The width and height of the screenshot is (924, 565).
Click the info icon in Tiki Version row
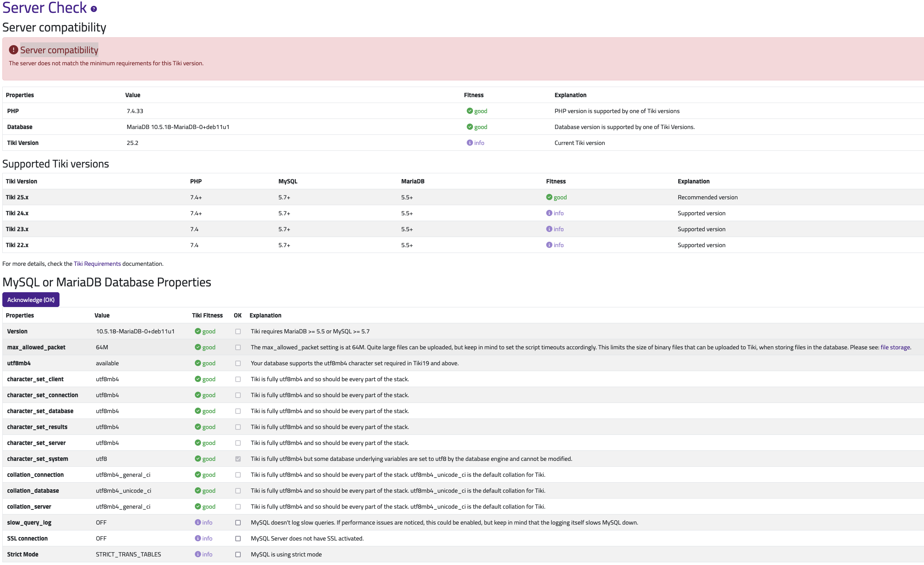click(x=470, y=143)
